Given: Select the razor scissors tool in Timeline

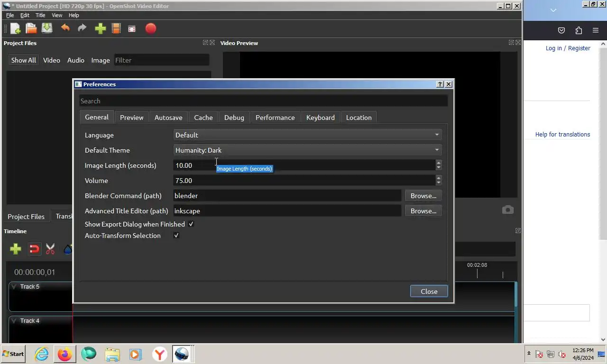Looking at the screenshot, I should tap(50, 249).
